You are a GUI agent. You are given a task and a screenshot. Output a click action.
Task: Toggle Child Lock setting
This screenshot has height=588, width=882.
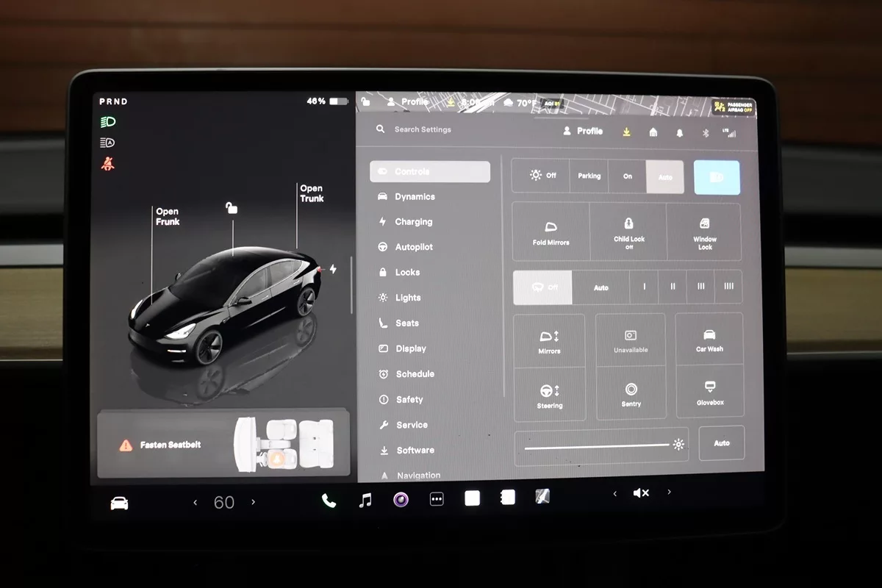pos(628,232)
